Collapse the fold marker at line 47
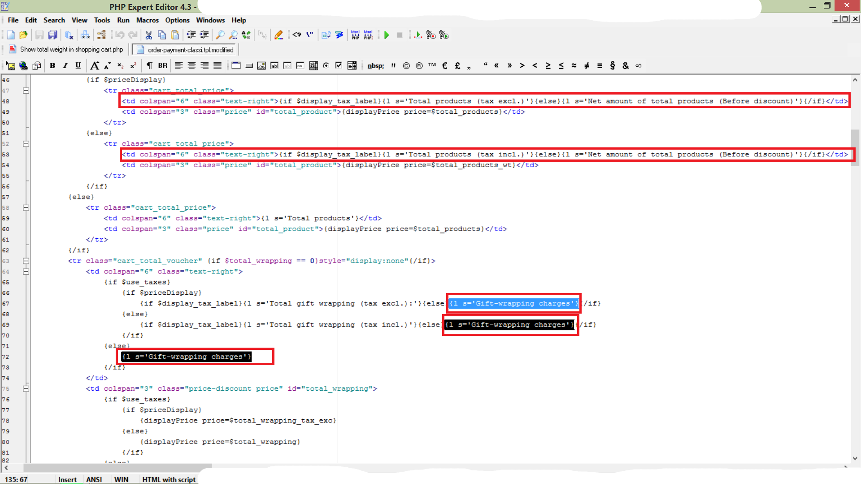861x504 pixels. [x=26, y=90]
